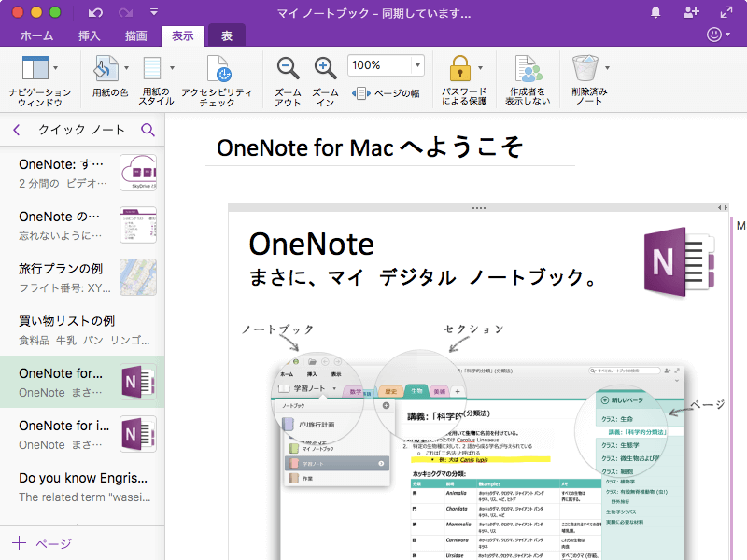
Task: Expand the navigation window options arrow
Action: pyautogui.click(x=56, y=68)
